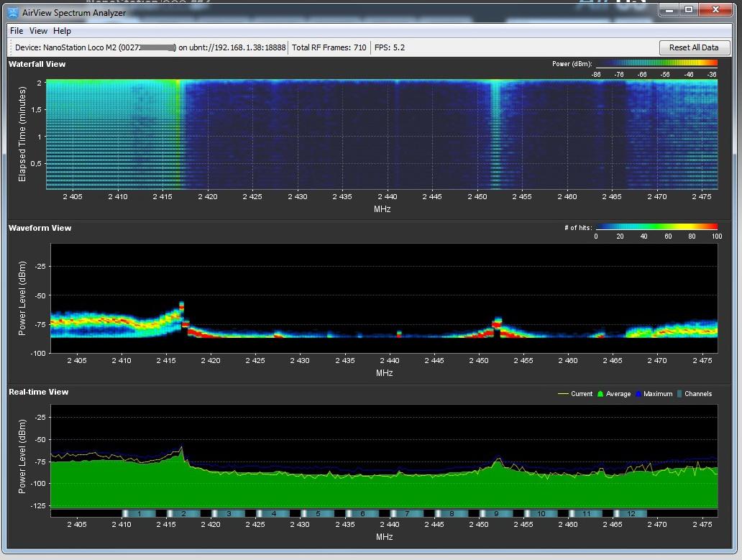Select channel 9 marker on channel bar
Image resolution: width=742 pixels, height=560 pixels.
[x=497, y=513]
